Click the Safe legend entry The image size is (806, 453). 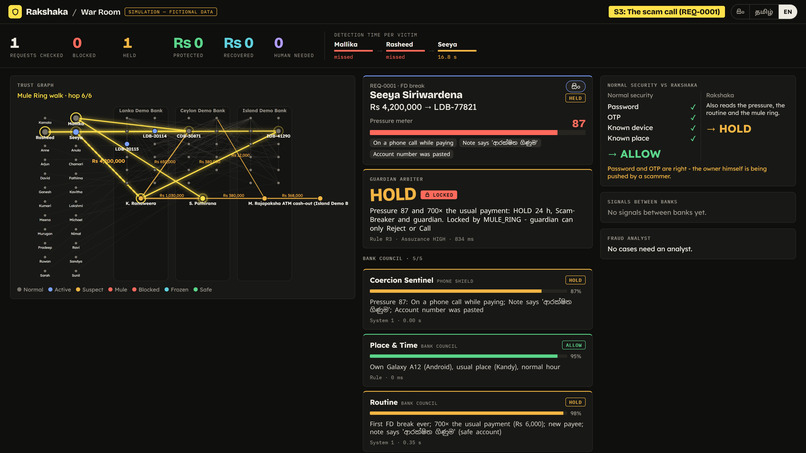click(203, 289)
